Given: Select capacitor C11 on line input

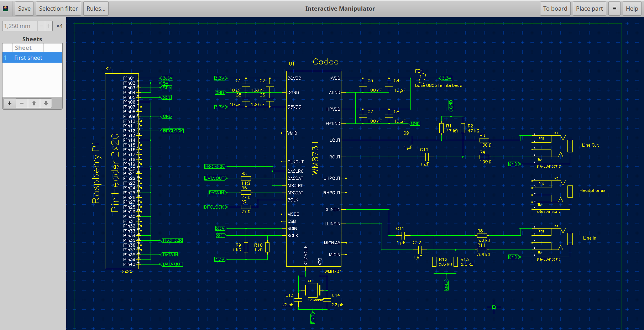Looking at the screenshot, I should [x=403, y=235].
